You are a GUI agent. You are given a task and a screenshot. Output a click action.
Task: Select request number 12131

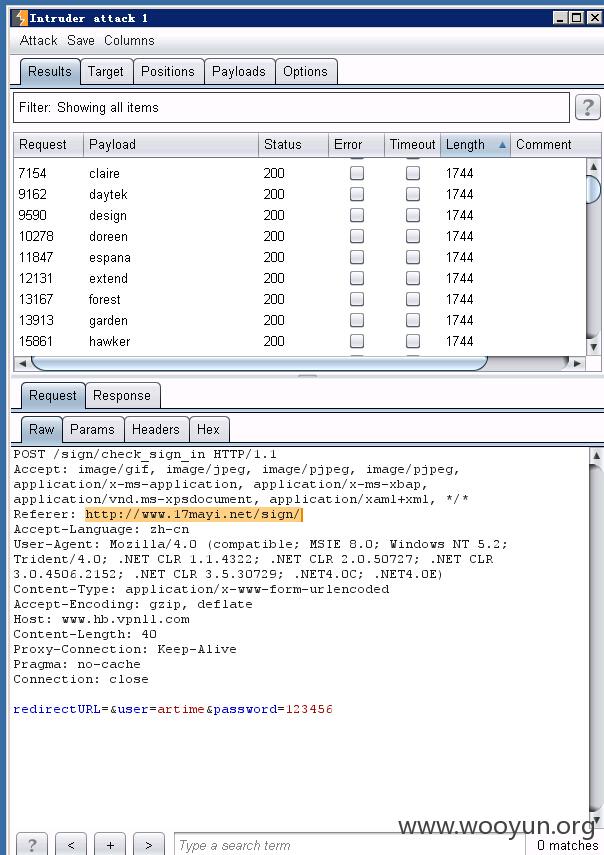coord(299,278)
